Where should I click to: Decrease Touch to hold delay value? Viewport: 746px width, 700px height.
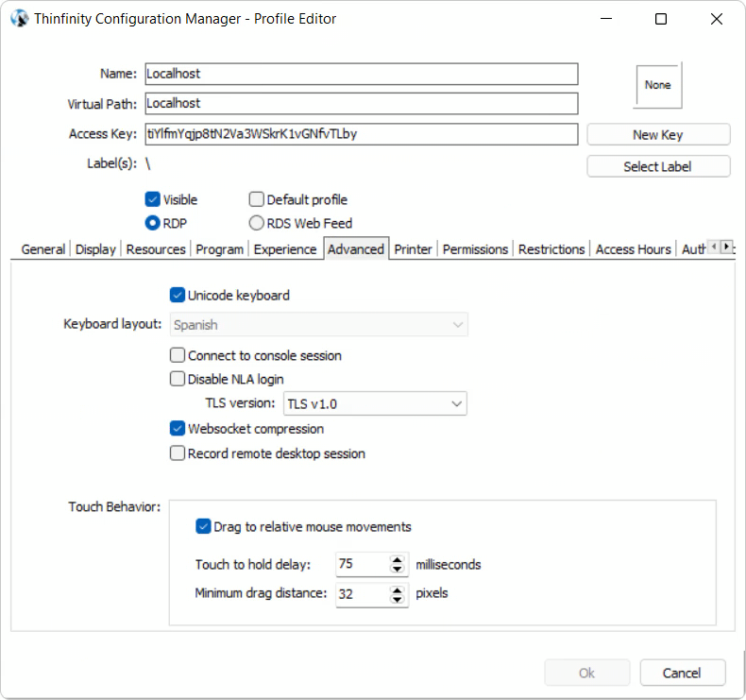click(397, 570)
